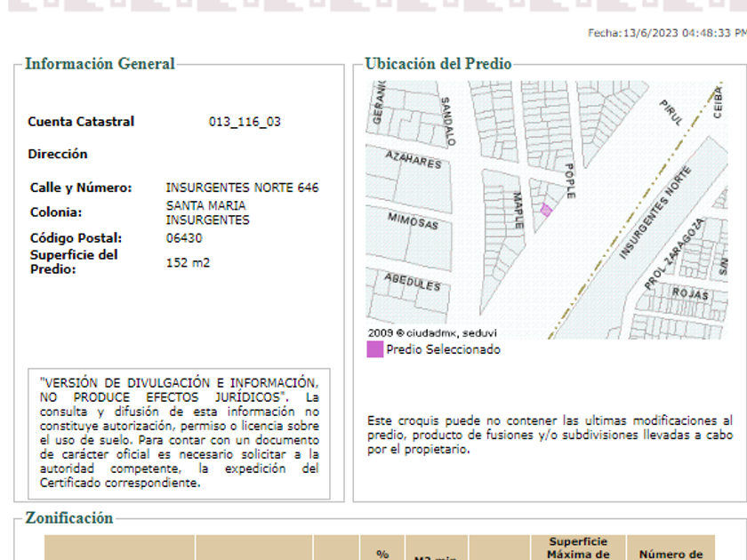Click the Fecha timestamp at top right
The width and height of the screenshot is (747, 560).
pos(667,33)
